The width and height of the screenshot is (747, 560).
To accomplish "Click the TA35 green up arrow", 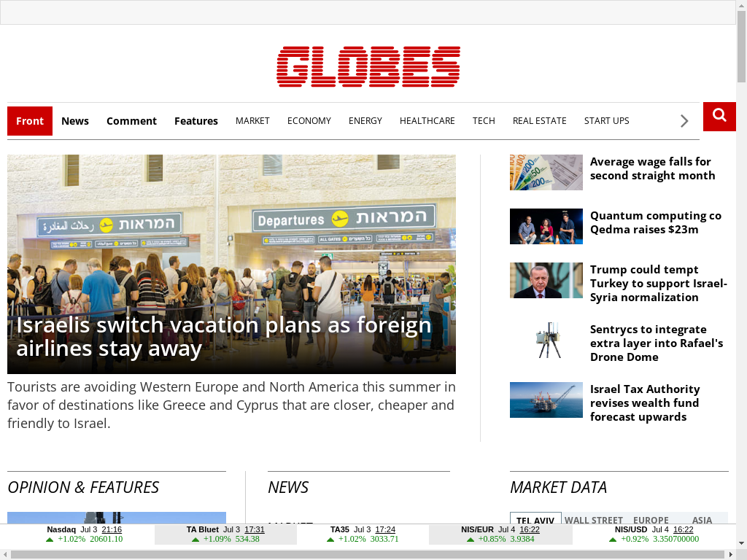I will click(330, 540).
